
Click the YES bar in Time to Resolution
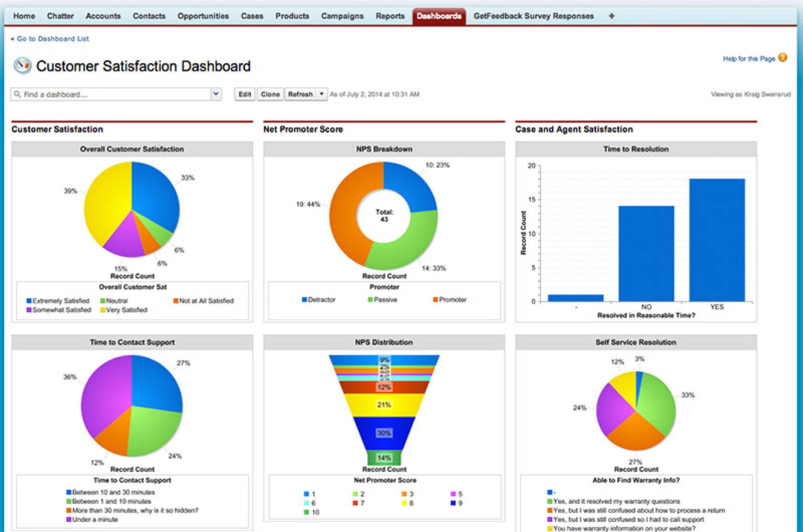pos(717,240)
